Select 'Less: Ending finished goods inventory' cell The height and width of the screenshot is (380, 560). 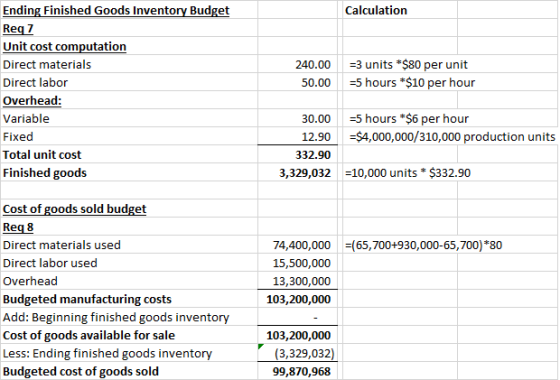(129, 353)
